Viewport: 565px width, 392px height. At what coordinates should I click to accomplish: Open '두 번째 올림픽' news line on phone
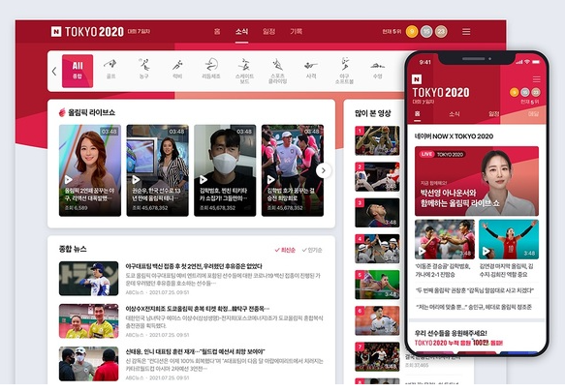(x=475, y=290)
